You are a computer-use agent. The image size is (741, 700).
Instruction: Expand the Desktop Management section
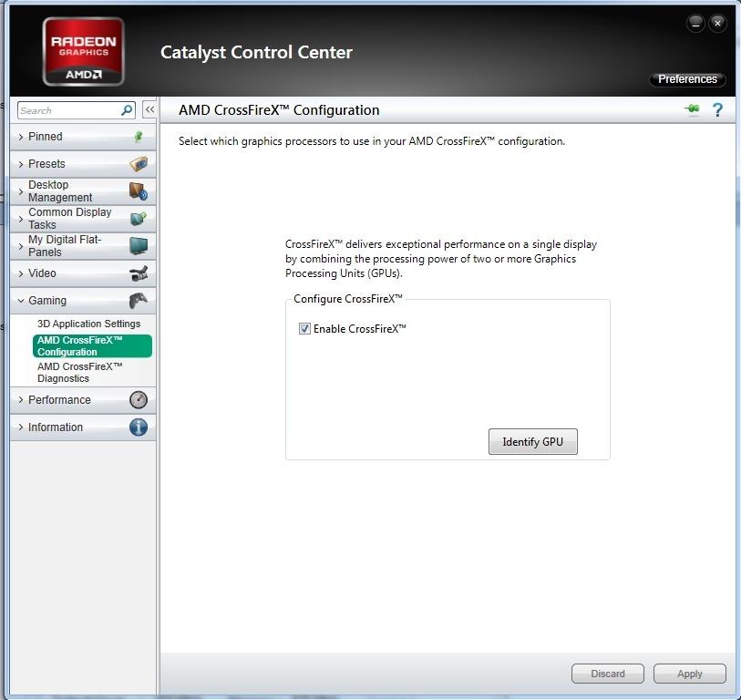click(x=83, y=191)
